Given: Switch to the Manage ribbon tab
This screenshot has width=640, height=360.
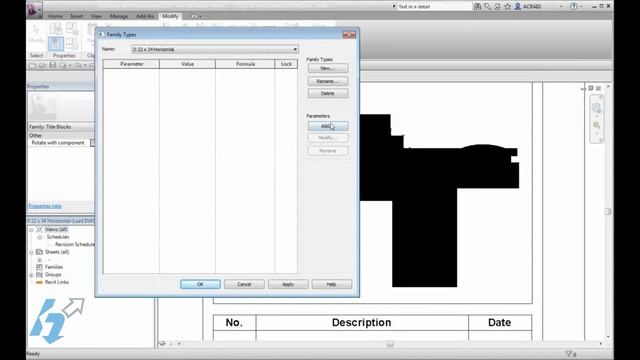Looking at the screenshot, I should [119, 16].
